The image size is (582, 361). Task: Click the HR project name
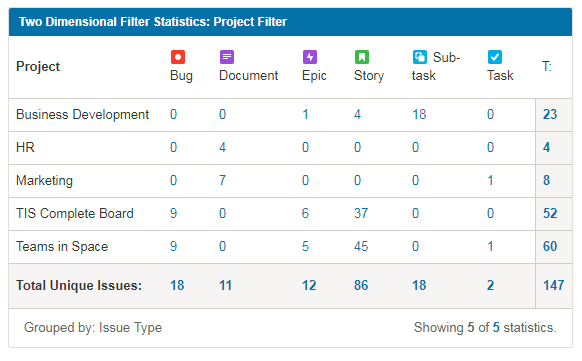click(25, 147)
